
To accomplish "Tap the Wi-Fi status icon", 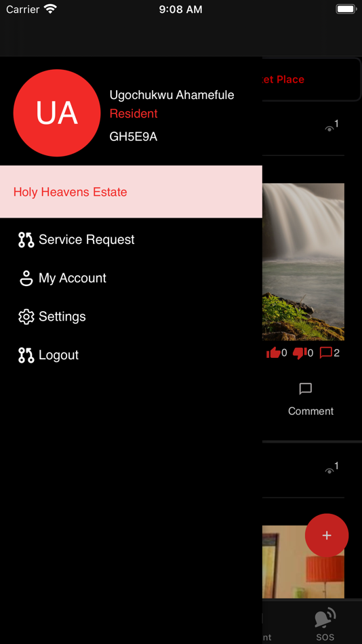I will tap(51, 9).
